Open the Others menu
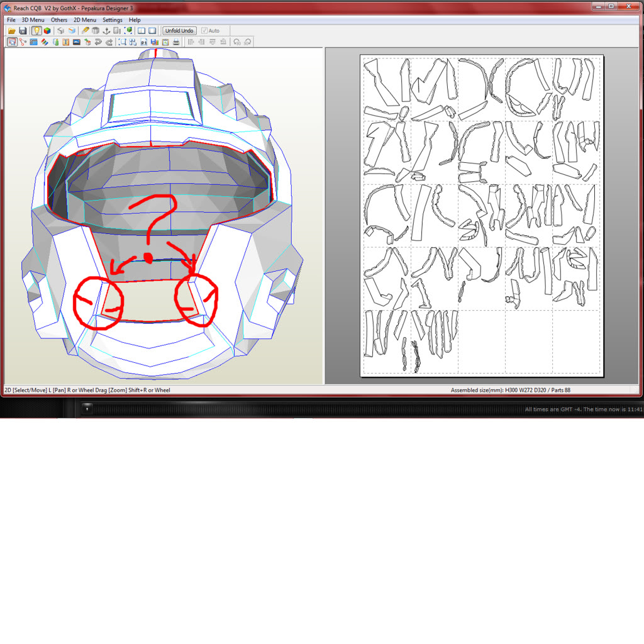The image size is (644, 644). [x=59, y=19]
